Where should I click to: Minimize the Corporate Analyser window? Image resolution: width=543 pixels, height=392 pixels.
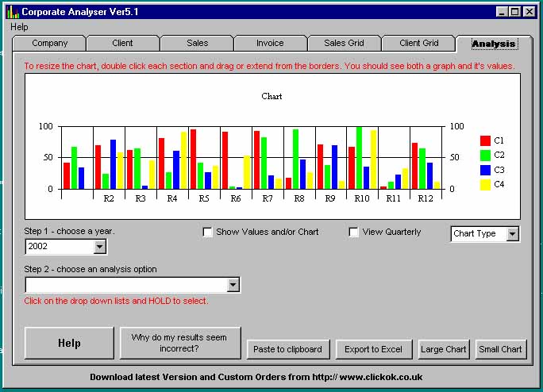501,12
